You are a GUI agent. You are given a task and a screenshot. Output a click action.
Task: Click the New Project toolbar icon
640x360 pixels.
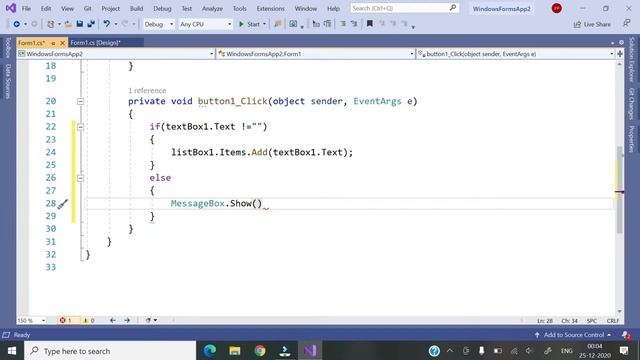tap(51, 24)
